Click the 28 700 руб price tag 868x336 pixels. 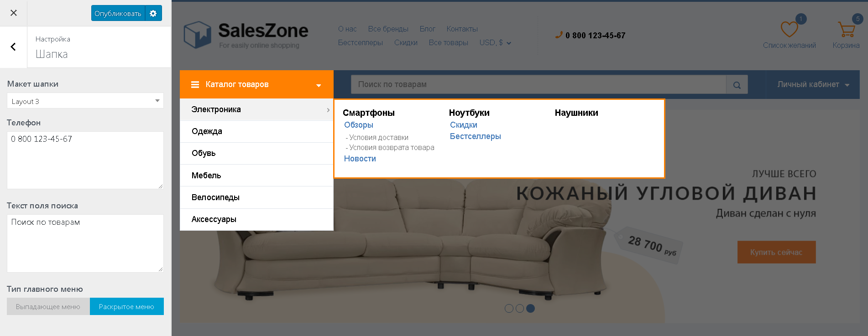point(649,246)
